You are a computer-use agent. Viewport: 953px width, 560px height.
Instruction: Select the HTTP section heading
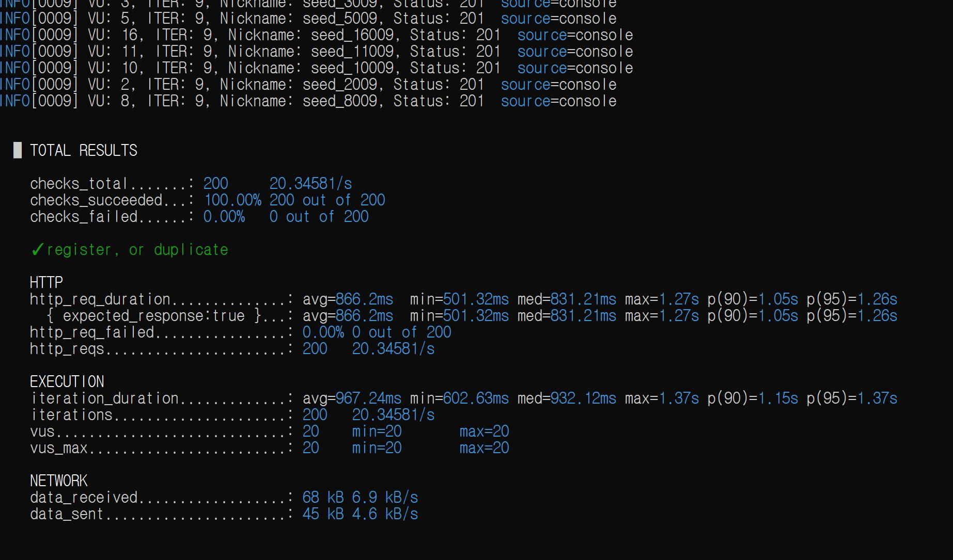tap(46, 282)
